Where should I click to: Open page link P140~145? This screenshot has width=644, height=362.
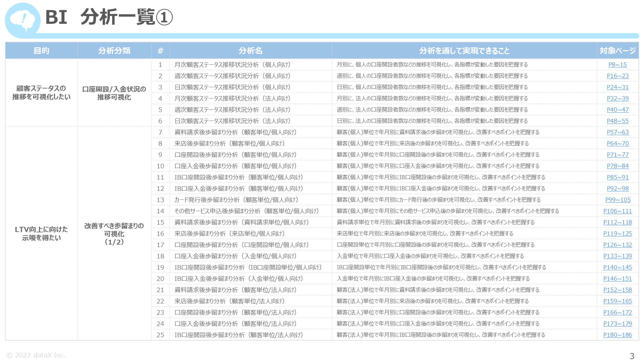coord(618,267)
